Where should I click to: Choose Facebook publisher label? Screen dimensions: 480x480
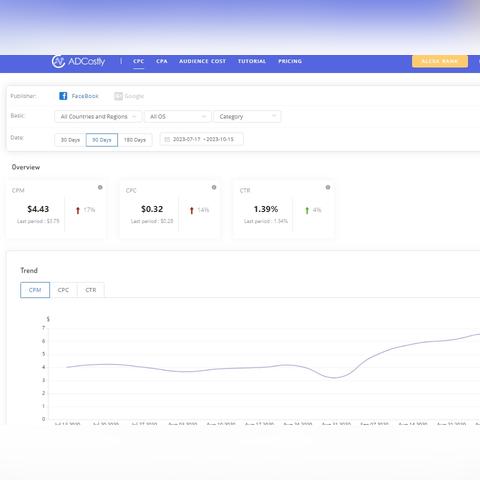coord(85,96)
